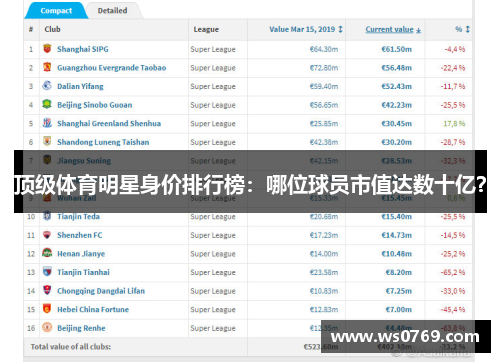Click the -4,4 % change value
Screen dimensions: 500x362
point(455,49)
